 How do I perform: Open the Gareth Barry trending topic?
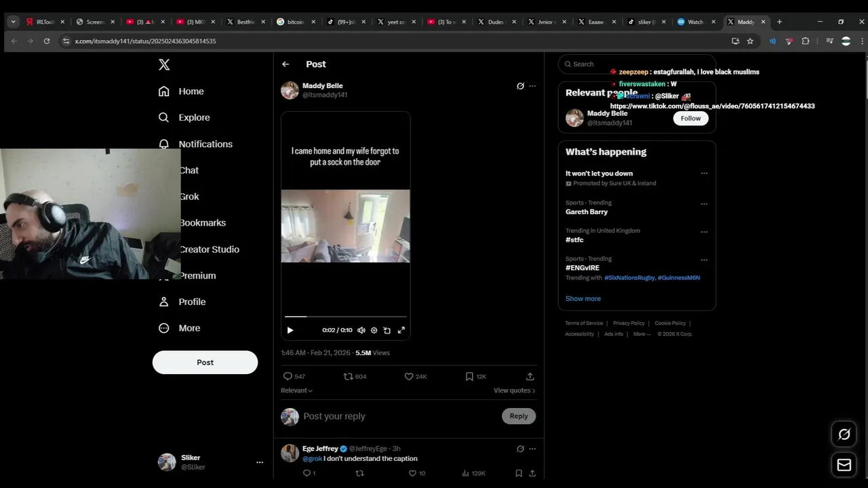(587, 212)
